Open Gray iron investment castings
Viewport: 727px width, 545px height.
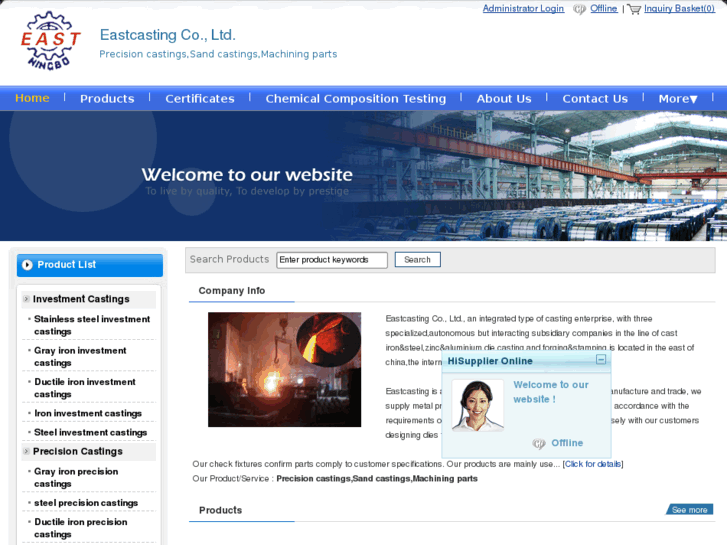click(x=80, y=357)
